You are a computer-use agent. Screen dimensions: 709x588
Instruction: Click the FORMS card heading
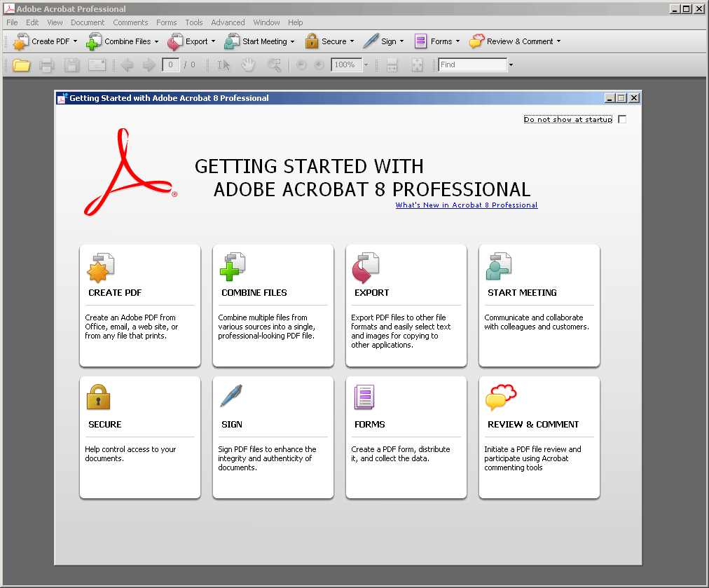coord(370,424)
